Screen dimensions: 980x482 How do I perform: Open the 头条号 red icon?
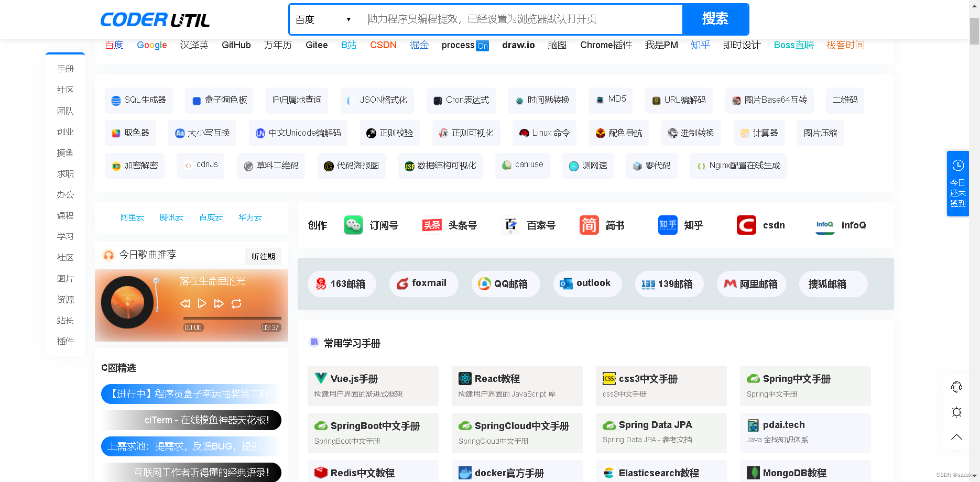coord(432,225)
